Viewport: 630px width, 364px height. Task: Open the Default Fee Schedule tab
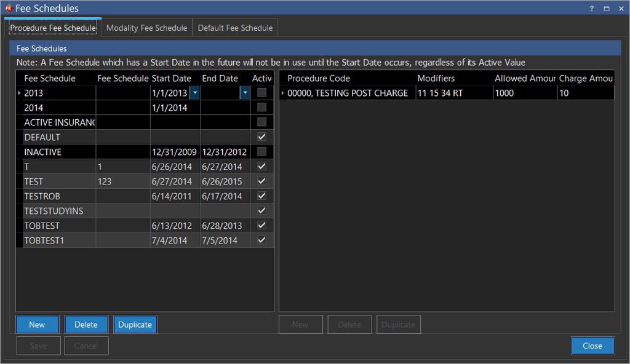(235, 28)
